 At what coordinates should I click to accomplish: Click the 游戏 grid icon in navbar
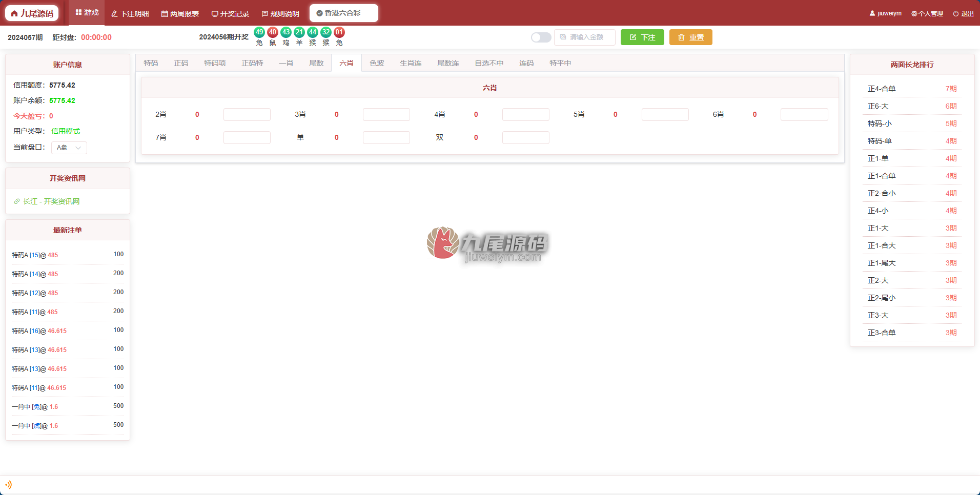coord(78,12)
